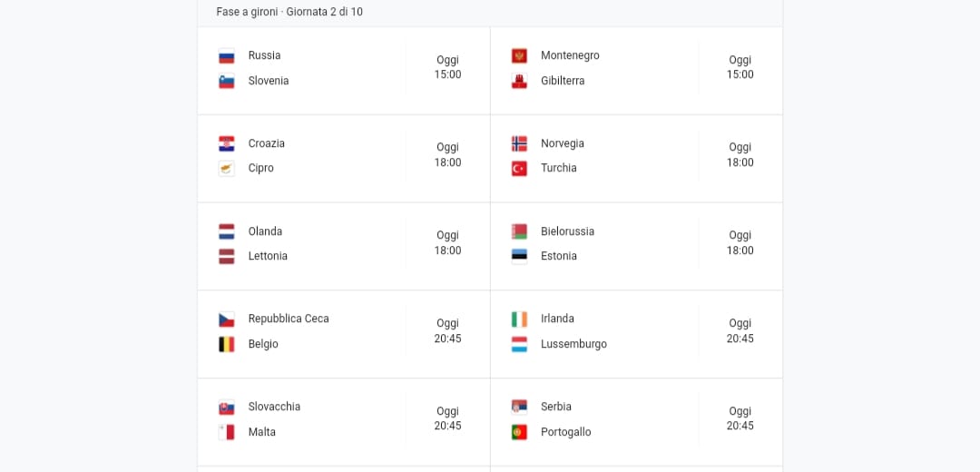Screen dimensions: 980x472
Task: Open the Croazia team name
Action: 266,143
